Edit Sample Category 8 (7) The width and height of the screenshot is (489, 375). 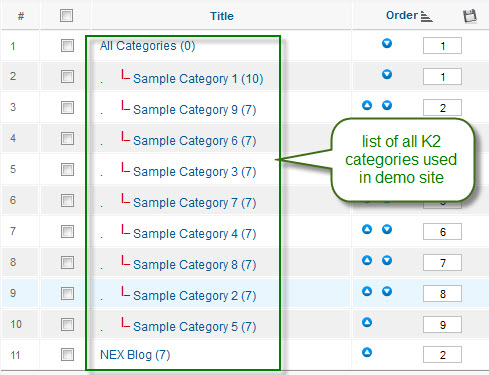coord(194,265)
